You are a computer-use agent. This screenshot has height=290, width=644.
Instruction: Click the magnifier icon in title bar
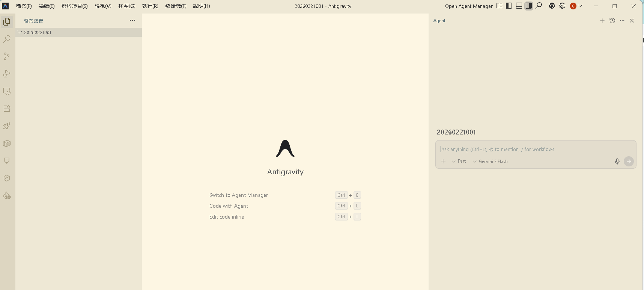coord(539,6)
